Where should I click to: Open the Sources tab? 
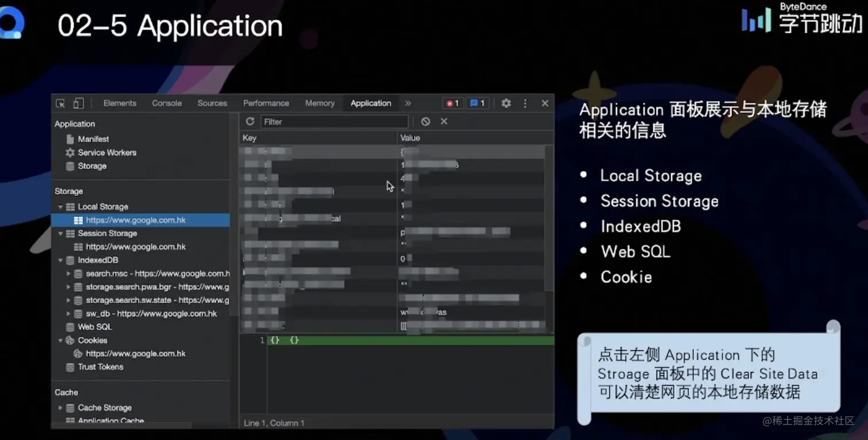click(212, 103)
